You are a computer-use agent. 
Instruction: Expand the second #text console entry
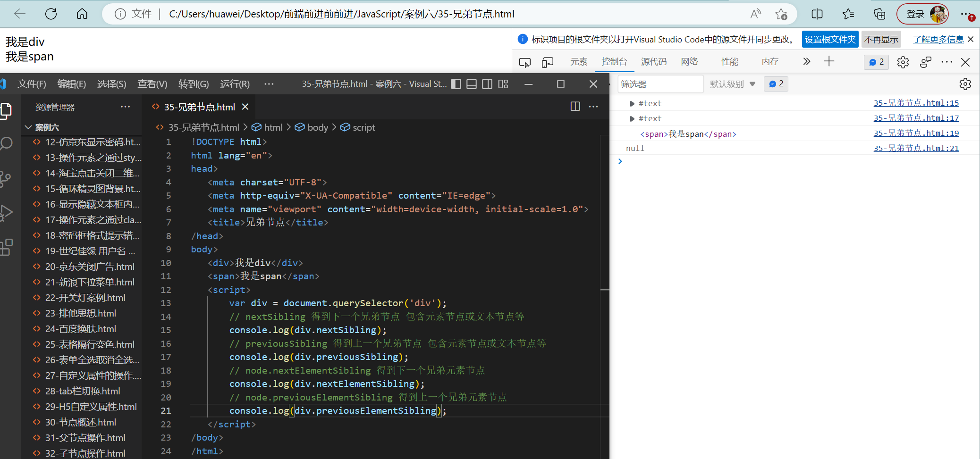pos(632,118)
